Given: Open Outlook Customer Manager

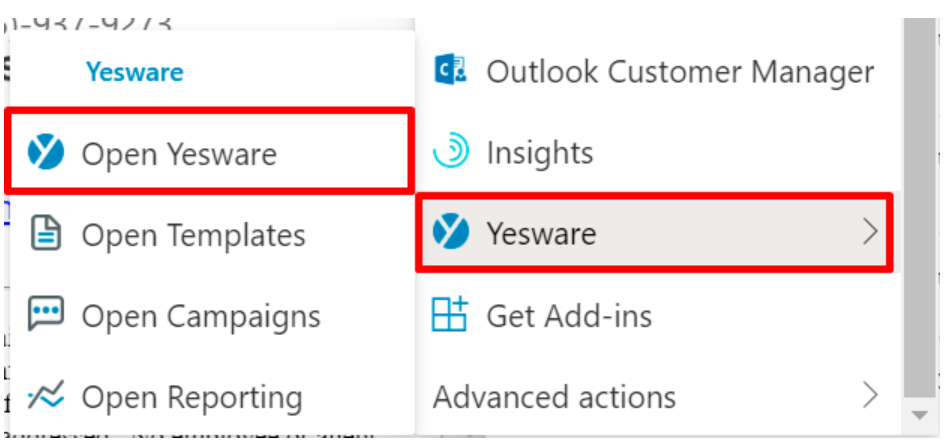Looking at the screenshot, I should (659, 71).
